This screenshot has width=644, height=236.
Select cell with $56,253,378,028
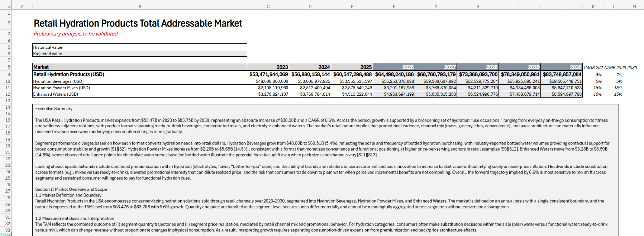coord(394,81)
